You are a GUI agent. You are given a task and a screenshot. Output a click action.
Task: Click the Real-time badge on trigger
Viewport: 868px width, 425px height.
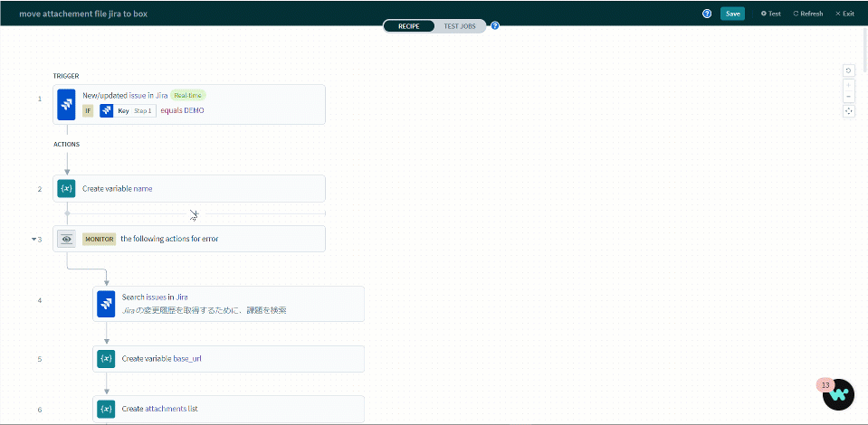188,95
